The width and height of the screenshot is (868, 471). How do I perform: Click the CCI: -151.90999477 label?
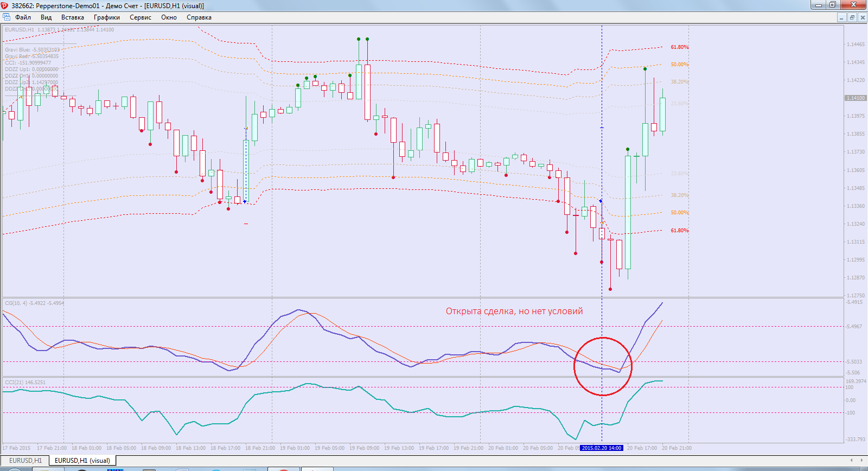pos(28,62)
